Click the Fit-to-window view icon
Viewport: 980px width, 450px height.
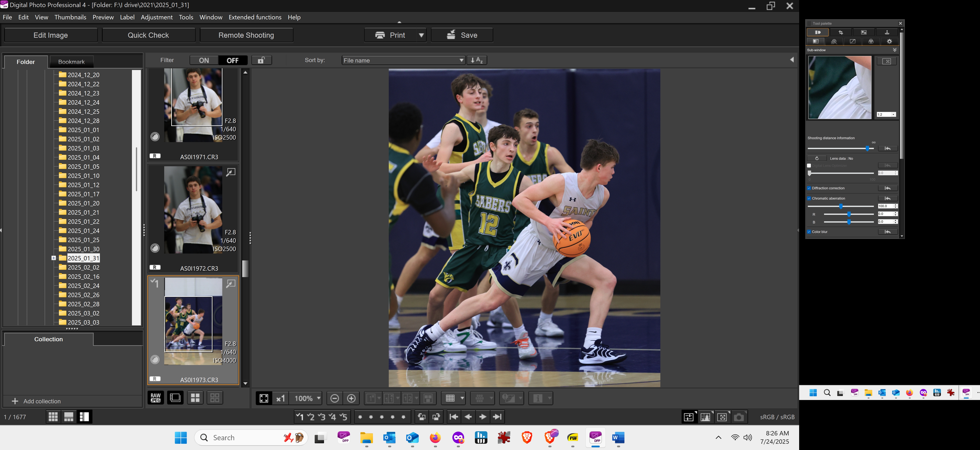coord(264,398)
